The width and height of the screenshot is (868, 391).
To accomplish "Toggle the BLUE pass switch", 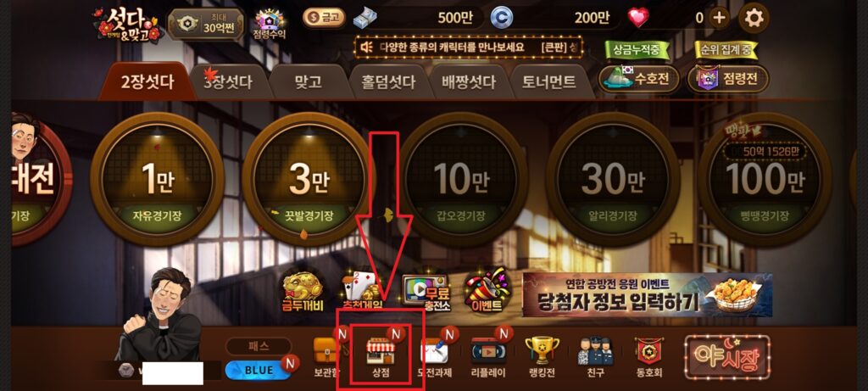I will (x=259, y=370).
